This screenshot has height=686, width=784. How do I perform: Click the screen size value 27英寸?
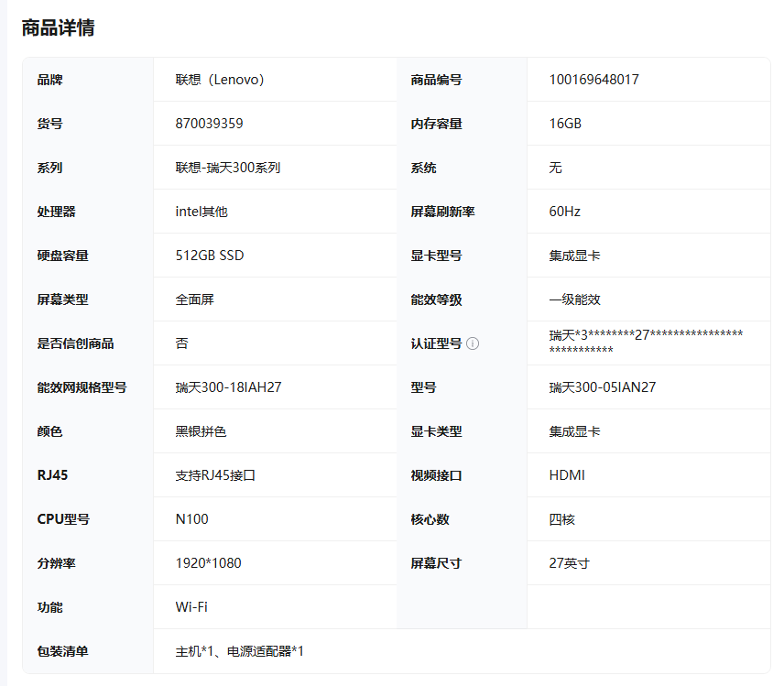pos(570,564)
